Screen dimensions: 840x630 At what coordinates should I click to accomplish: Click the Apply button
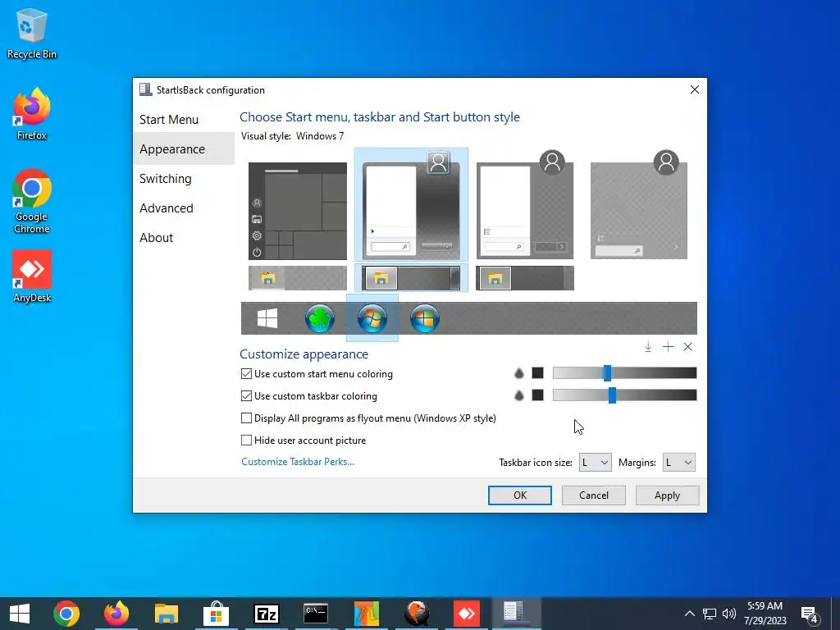(667, 495)
